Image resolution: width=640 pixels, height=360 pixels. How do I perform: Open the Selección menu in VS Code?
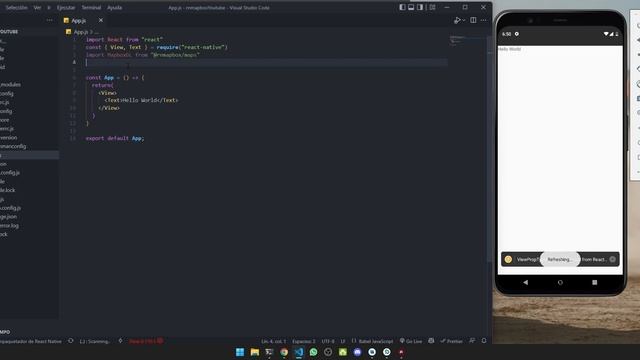[x=16, y=7]
